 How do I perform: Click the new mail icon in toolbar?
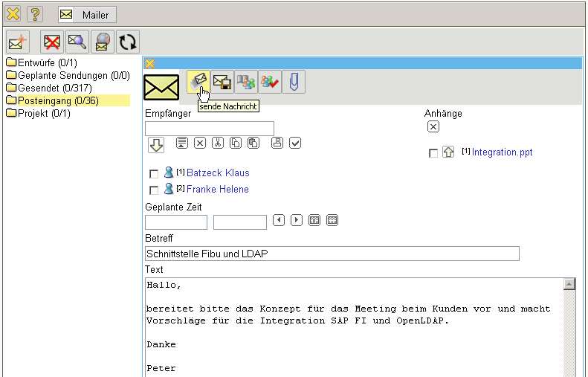point(17,42)
